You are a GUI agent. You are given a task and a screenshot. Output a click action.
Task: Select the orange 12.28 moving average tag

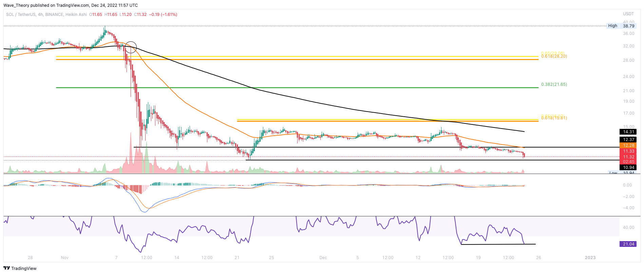click(628, 145)
